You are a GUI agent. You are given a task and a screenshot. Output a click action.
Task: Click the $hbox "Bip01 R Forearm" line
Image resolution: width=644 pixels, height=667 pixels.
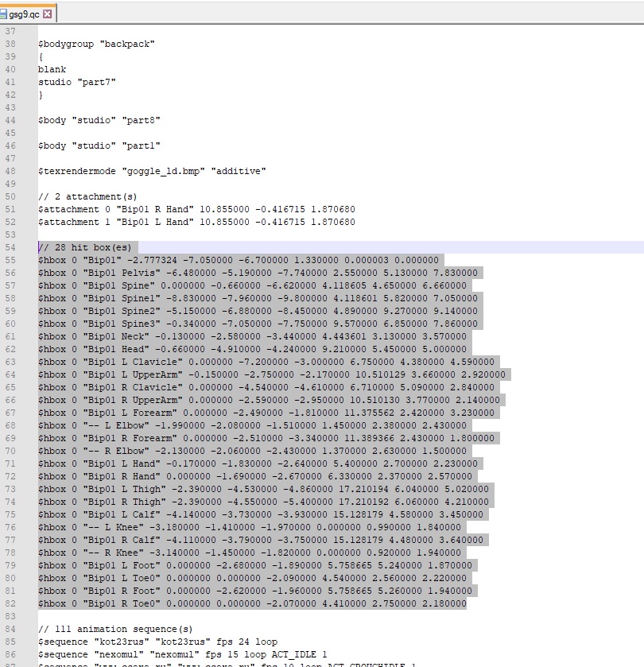point(266,438)
